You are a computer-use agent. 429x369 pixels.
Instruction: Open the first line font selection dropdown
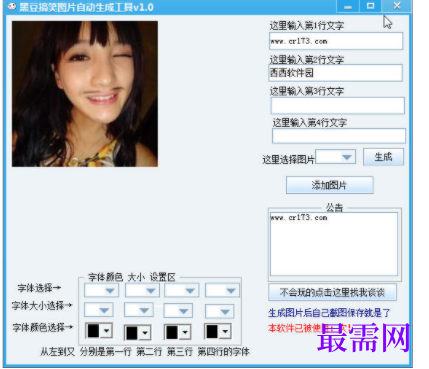(101, 290)
